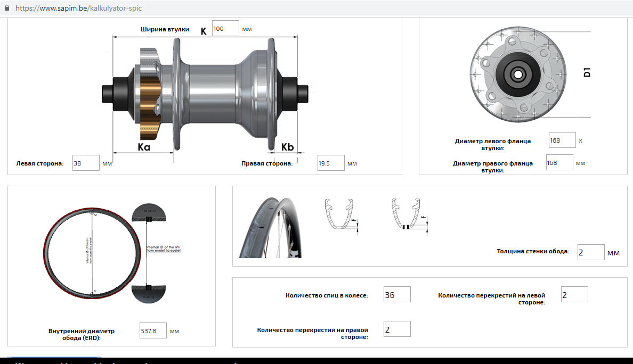Click the spoke count input showing 36

click(x=397, y=294)
